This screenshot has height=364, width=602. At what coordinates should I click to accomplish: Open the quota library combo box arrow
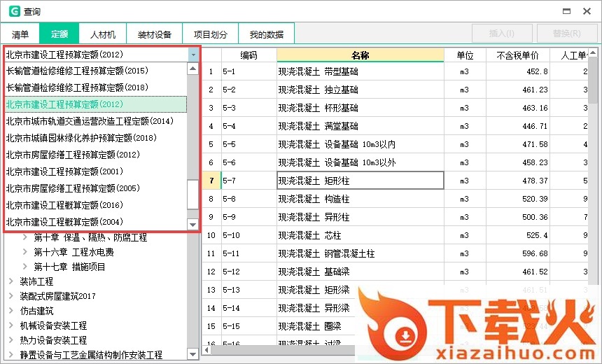[193, 55]
